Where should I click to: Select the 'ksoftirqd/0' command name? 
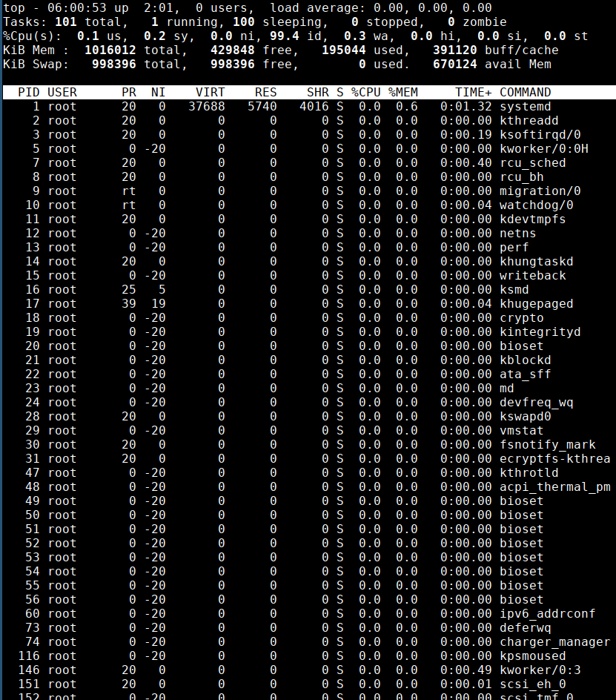540,135
